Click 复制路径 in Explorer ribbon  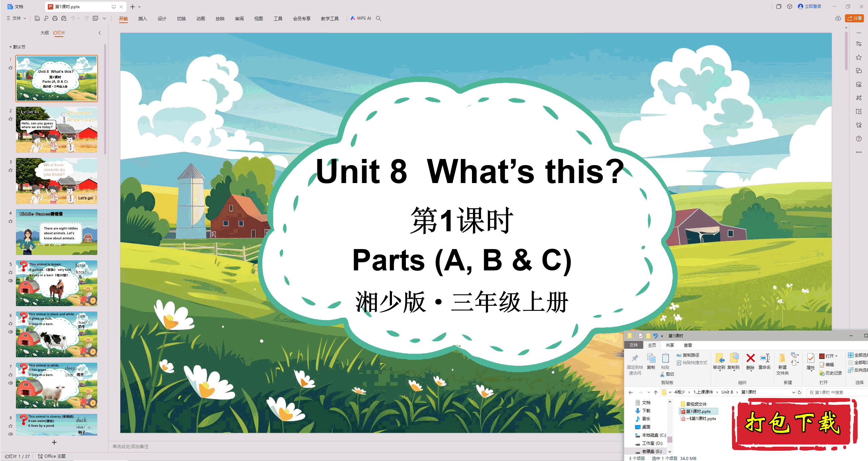(688, 355)
